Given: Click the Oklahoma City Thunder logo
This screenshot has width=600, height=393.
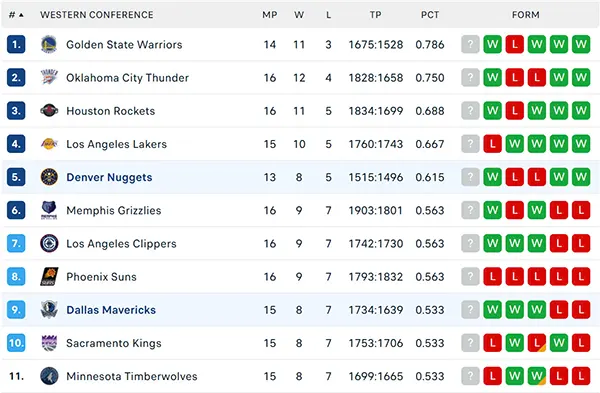Looking at the screenshot, I should [49, 78].
